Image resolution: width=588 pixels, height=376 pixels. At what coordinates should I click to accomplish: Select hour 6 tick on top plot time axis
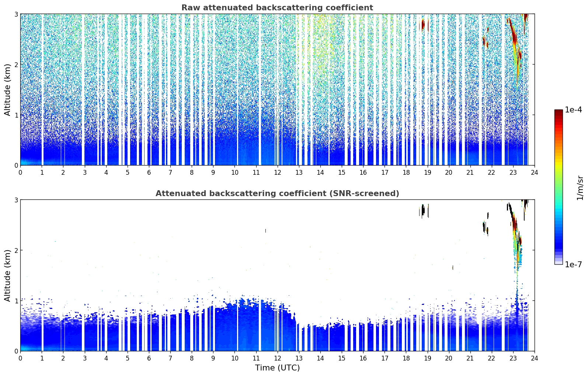pyautogui.click(x=149, y=172)
